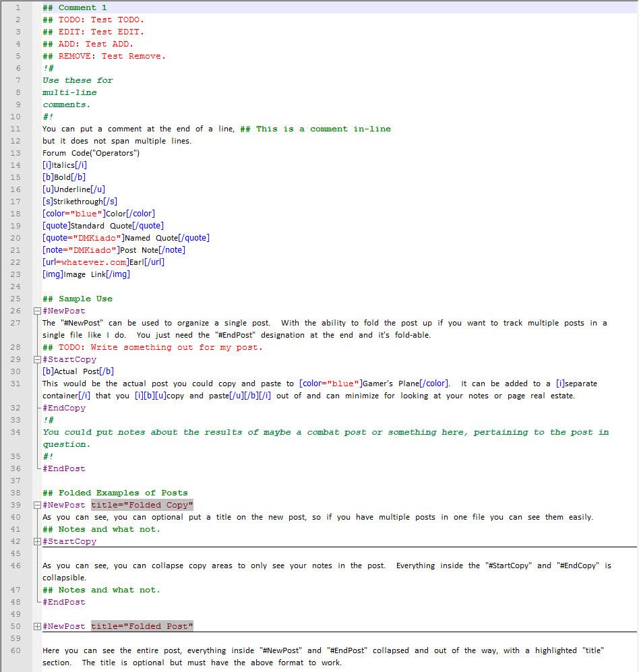This screenshot has width=639, height=672.
Task: Select line 13 via its line number
Action: [17, 153]
